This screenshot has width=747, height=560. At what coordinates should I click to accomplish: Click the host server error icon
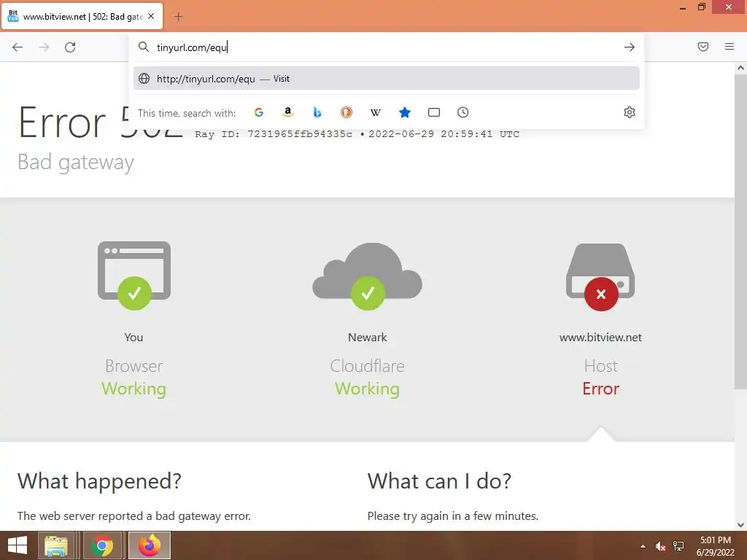[600, 277]
